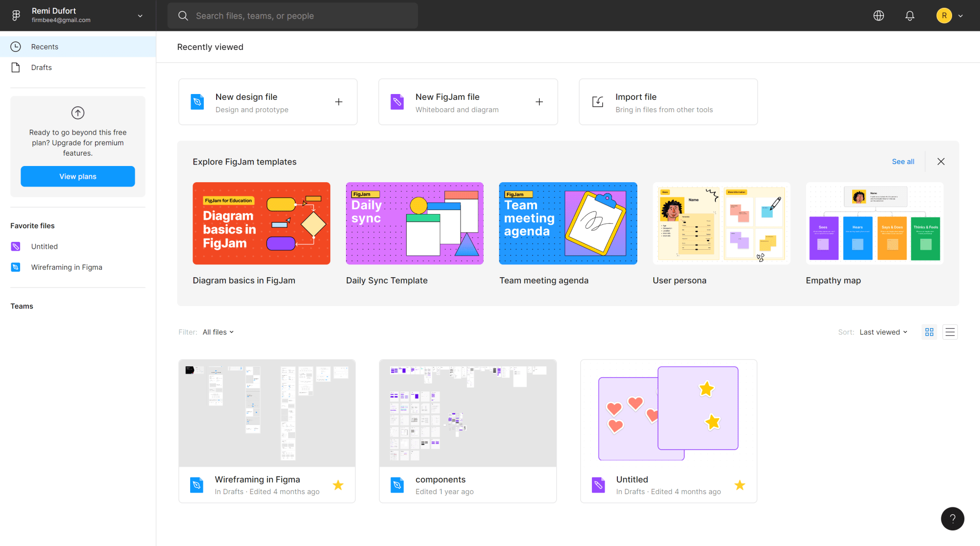Click the Recently viewed heading
This screenshot has height=546, width=980.
210,47
